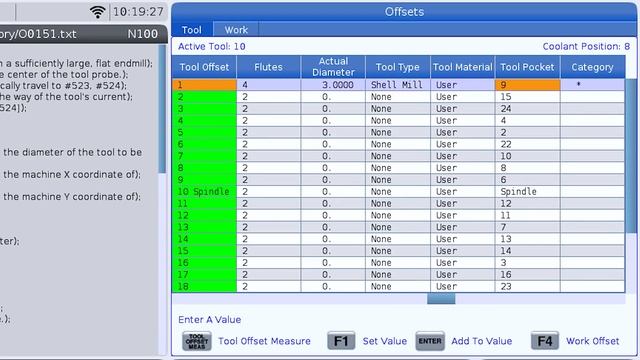The image size is (640, 360).
Task: Select the Shell Mill tool type cell
Action: 398,85
